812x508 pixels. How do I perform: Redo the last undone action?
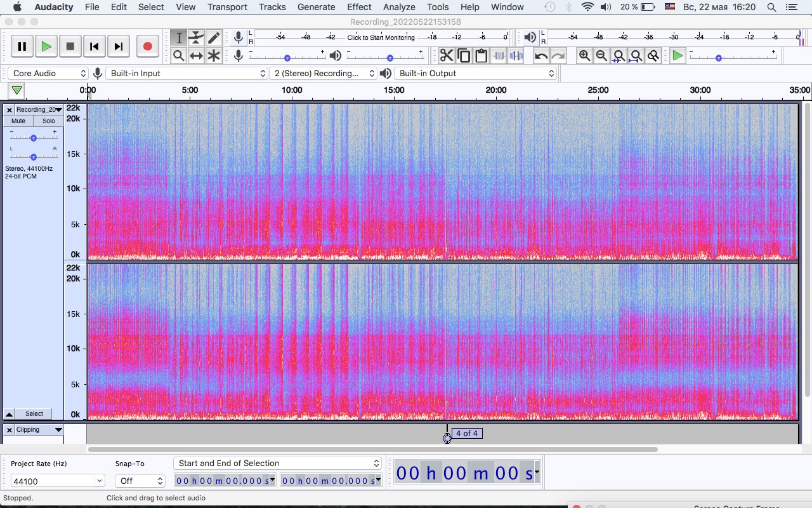(558, 56)
